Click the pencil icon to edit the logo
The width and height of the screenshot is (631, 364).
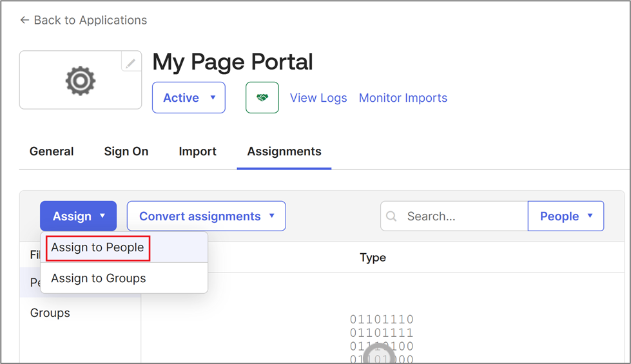tap(131, 62)
